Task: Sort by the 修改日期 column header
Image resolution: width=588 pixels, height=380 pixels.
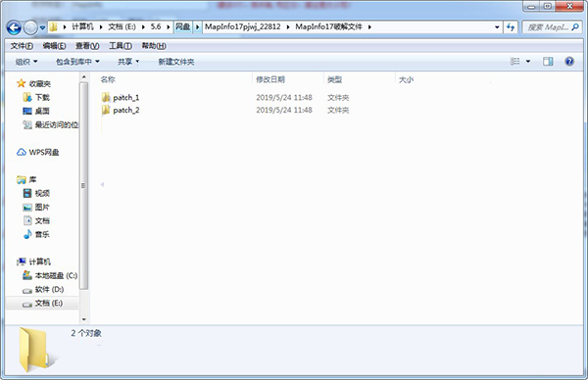Action: point(270,79)
